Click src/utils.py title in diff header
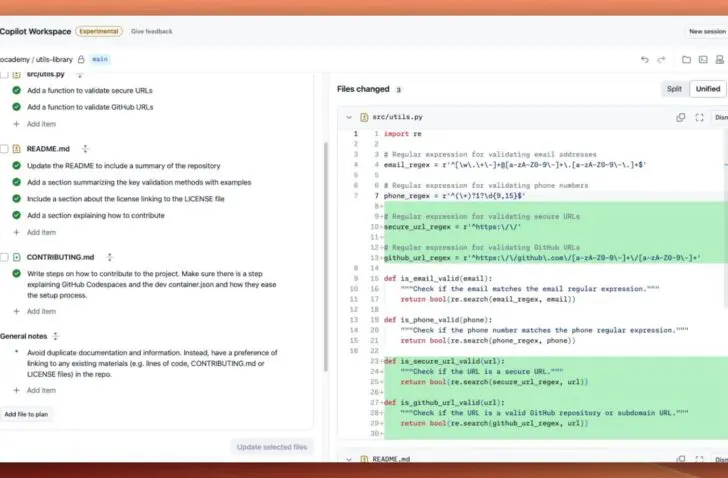 [397, 117]
